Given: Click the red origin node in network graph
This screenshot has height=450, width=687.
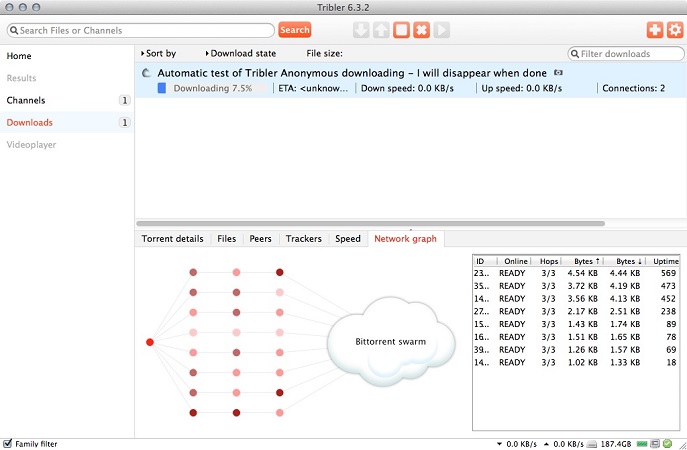Looking at the screenshot, I should point(150,342).
